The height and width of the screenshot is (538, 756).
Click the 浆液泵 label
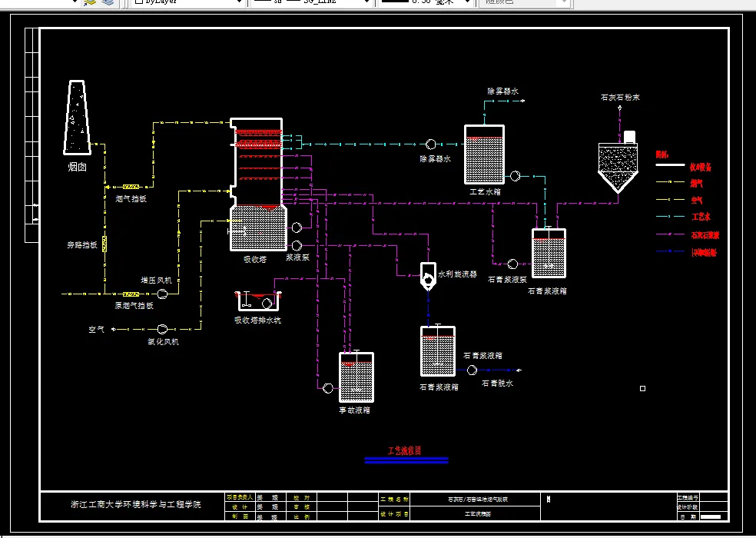297,257
